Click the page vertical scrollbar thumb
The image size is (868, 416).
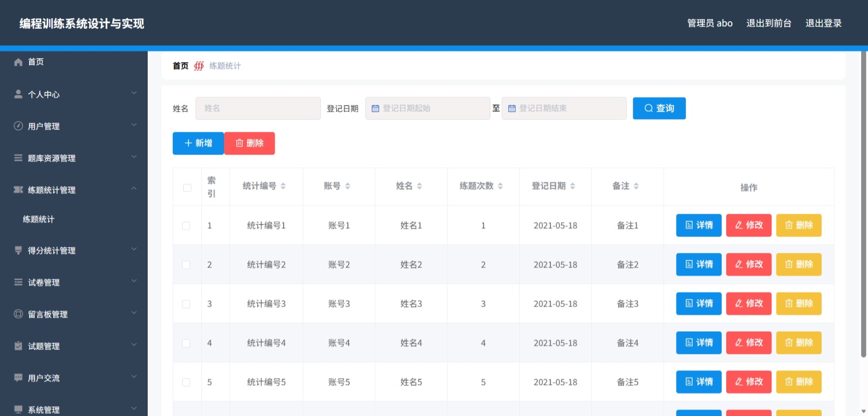(x=864, y=204)
